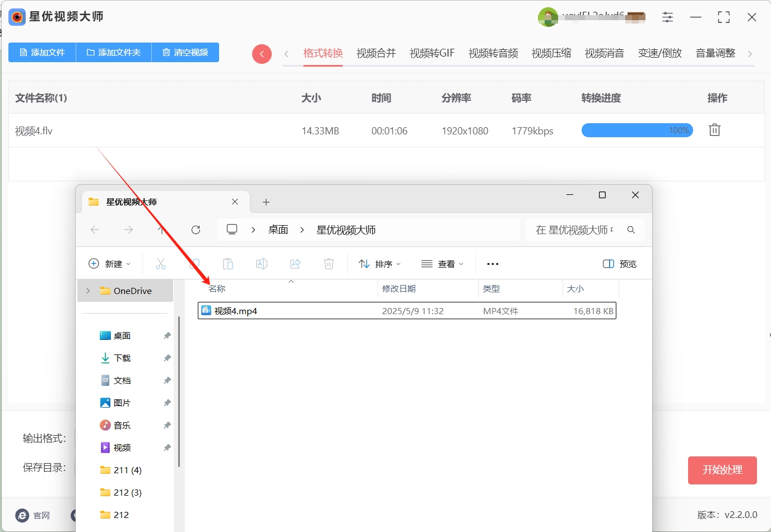The height and width of the screenshot is (532, 771).
Task: Click the pin icon beside 文档
Action: (167, 380)
